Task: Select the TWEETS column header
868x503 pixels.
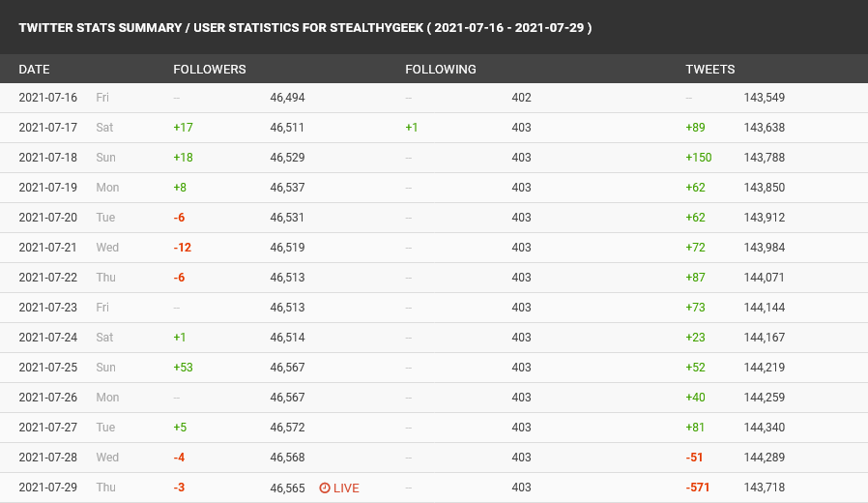Action: [710, 70]
